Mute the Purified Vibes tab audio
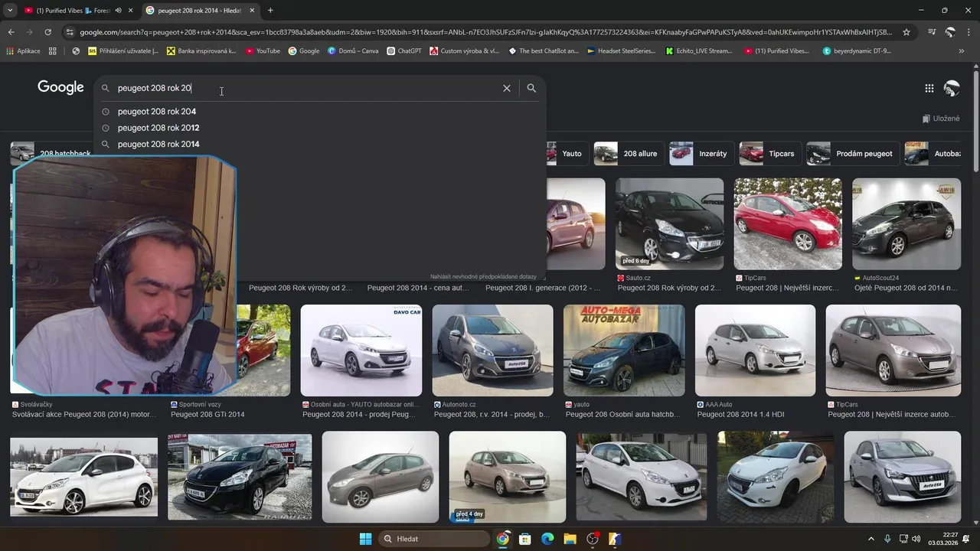 click(118, 11)
